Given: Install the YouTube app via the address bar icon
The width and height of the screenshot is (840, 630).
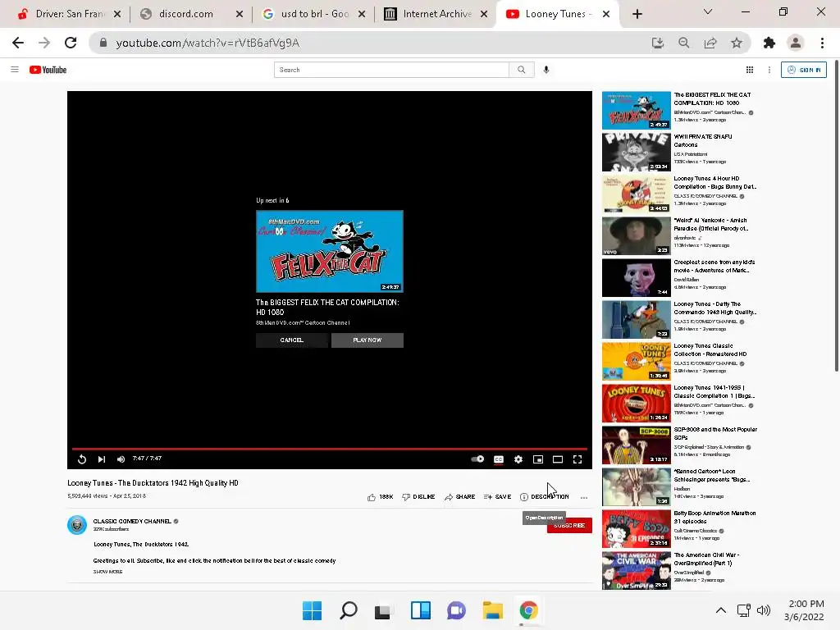Looking at the screenshot, I should (657, 43).
